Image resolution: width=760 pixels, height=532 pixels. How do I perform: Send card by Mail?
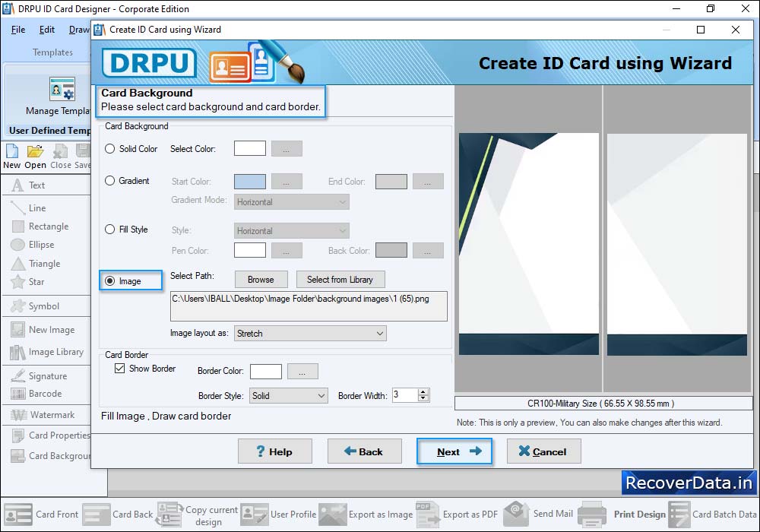coord(538,514)
